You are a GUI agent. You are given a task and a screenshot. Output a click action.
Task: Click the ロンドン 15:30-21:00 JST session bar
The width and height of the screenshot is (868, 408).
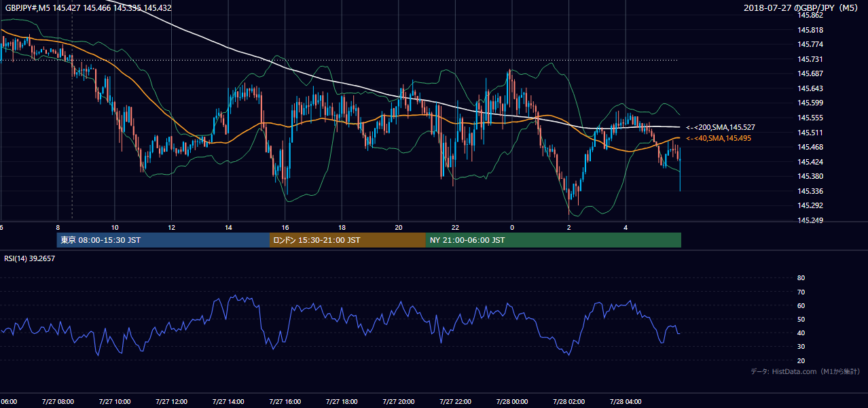(x=348, y=240)
